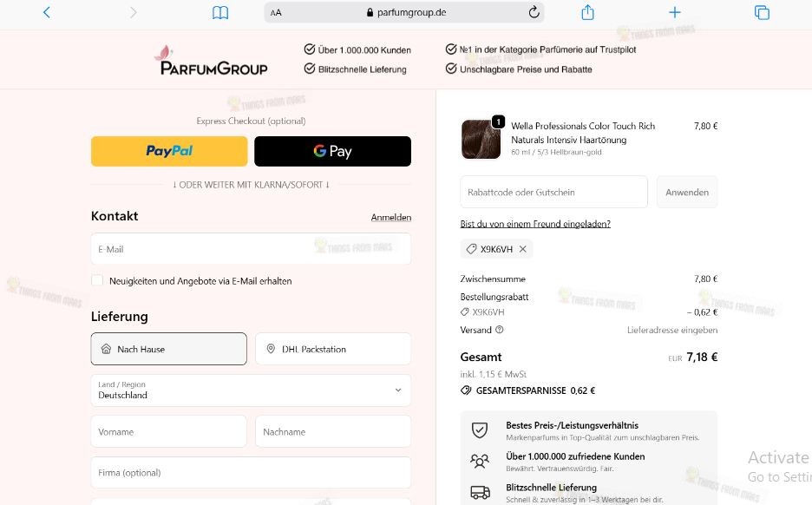Pay with the Google Pay button
The width and height of the screenshot is (812, 505).
point(332,151)
